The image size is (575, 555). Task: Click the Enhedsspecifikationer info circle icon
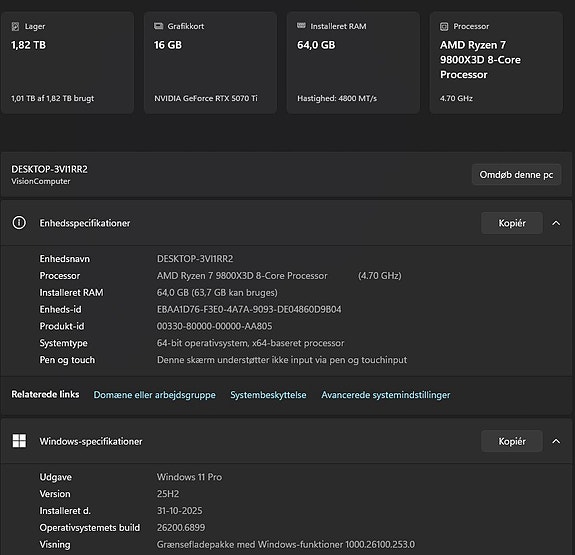19,223
